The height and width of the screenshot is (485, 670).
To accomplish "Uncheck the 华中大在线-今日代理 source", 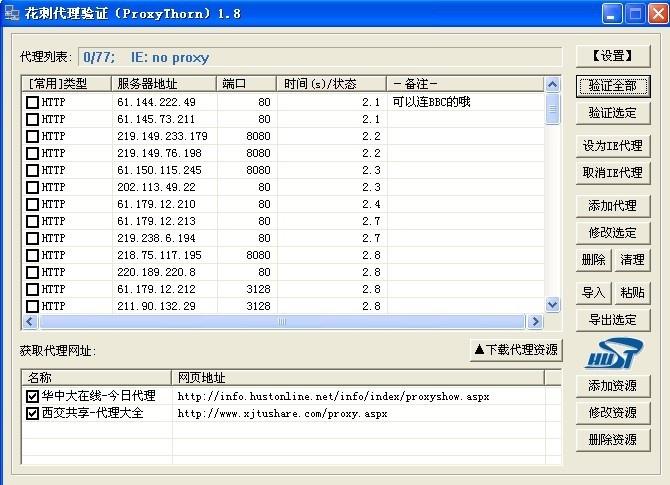I will point(32,396).
